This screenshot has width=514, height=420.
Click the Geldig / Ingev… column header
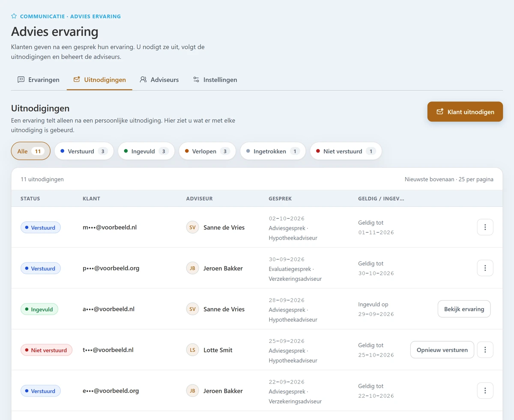381,199
